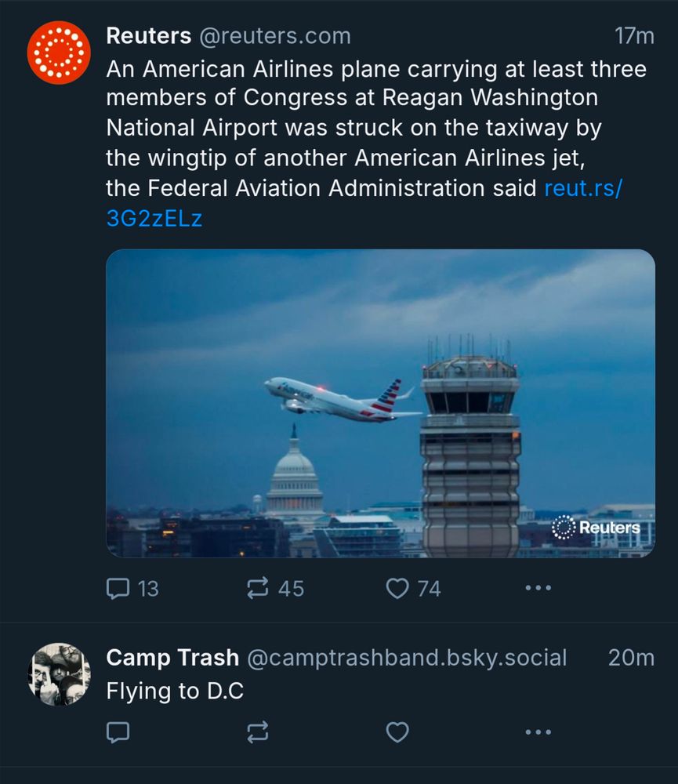Open more options on Reuters post
The width and height of the screenshot is (678, 784).
538,588
